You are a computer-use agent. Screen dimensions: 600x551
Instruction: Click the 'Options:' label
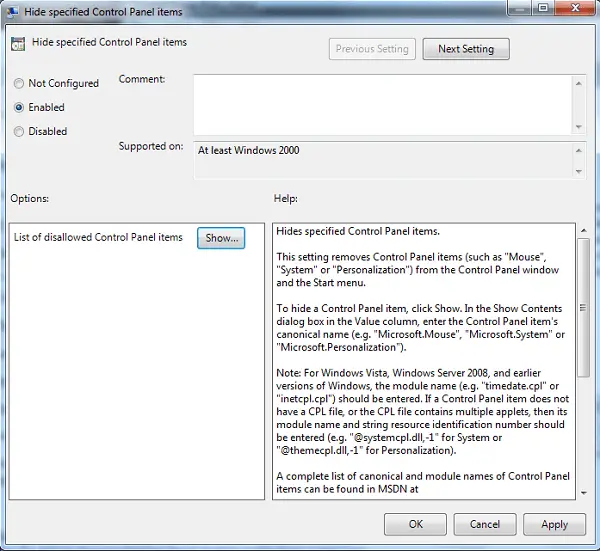point(29,198)
